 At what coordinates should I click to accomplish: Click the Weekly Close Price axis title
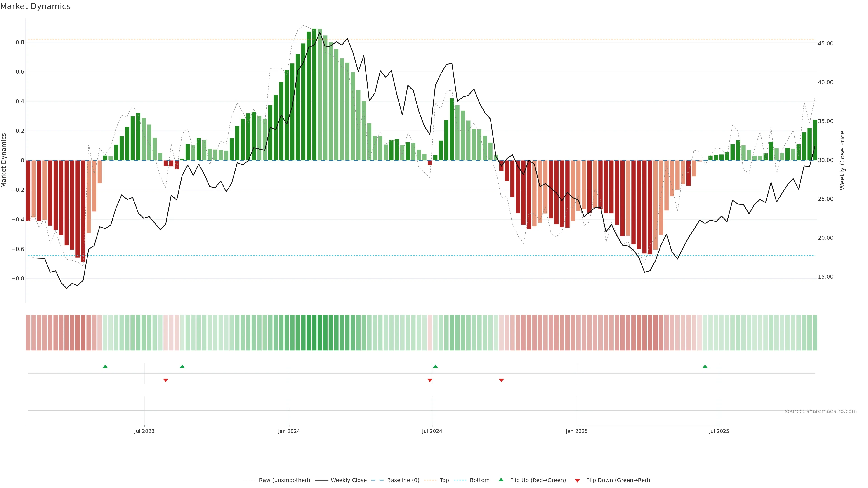coord(842,160)
